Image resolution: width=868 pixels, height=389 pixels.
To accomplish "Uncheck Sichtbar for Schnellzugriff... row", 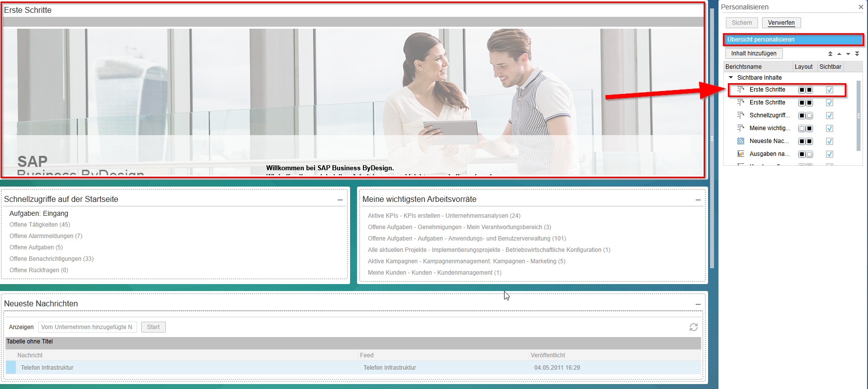I will pos(830,116).
